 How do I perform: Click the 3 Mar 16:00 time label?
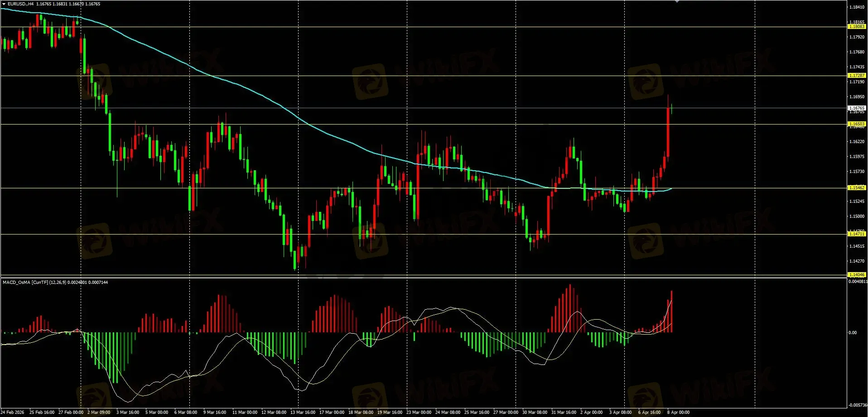coord(128,412)
